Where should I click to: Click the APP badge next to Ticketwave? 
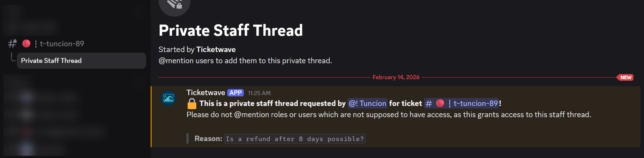pyautogui.click(x=236, y=93)
